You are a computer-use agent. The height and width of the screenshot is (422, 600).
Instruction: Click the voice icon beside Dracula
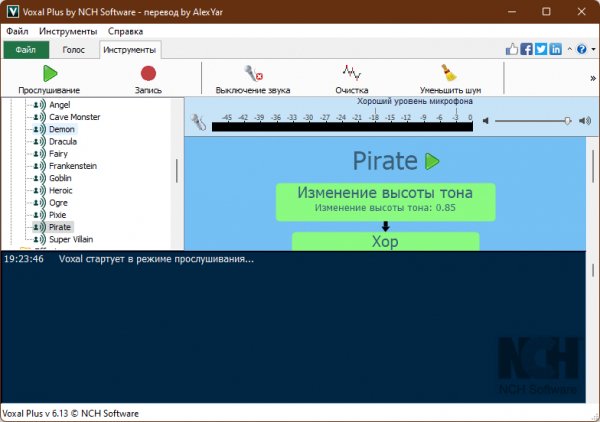click(x=39, y=142)
